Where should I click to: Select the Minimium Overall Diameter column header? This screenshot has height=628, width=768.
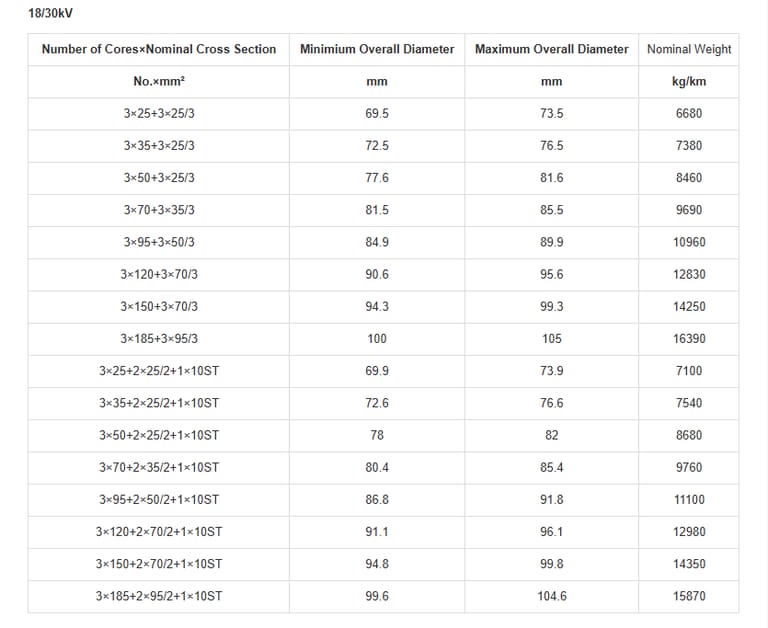[x=377, y=49]
